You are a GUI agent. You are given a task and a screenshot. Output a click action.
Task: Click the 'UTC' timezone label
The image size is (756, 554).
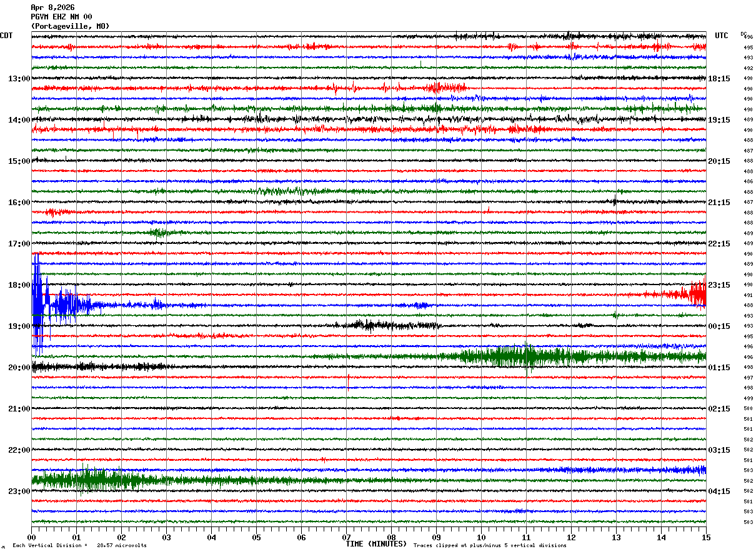pos(722,36)
